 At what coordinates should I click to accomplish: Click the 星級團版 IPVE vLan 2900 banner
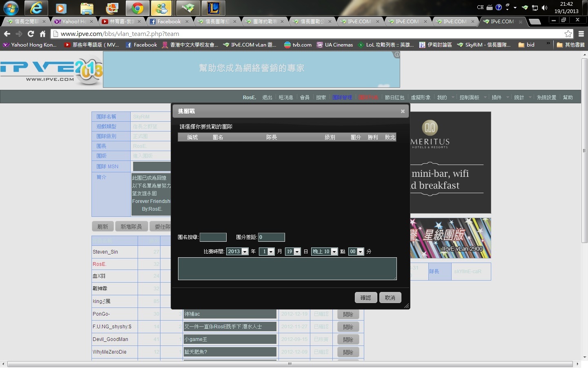point(450,238)
